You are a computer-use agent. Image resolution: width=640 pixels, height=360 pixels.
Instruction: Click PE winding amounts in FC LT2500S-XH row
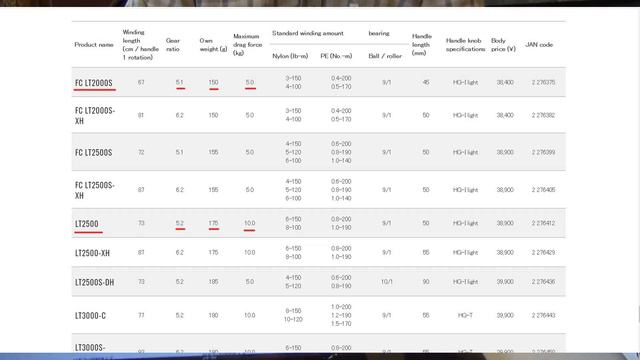click(341, 190)
